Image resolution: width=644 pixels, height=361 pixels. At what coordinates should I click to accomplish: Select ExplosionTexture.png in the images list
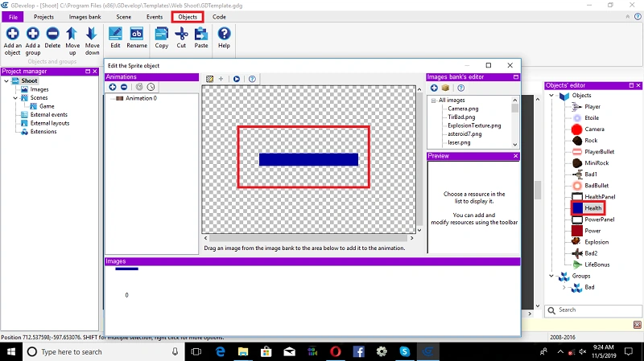tap(474, 125)
